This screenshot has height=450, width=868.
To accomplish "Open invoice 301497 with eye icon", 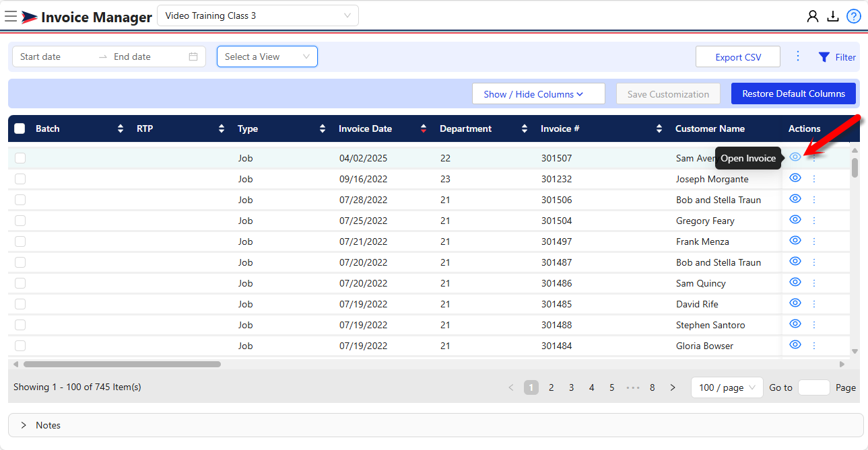I will point(795,241).
